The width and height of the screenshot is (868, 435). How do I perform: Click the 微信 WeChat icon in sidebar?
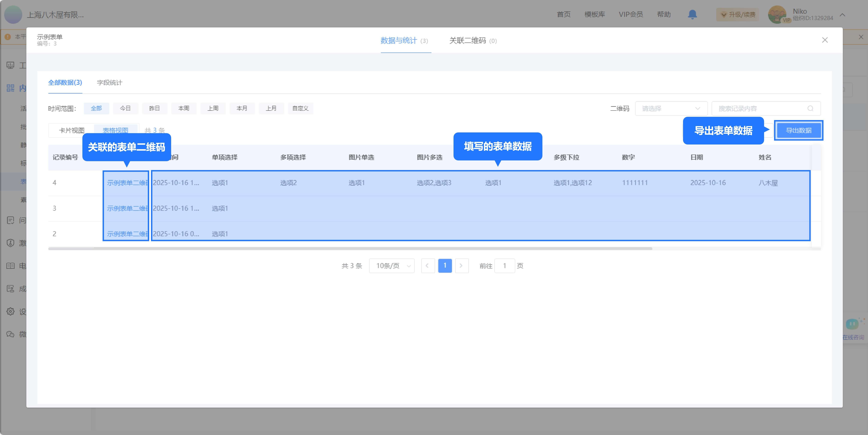pyautogui.click(x=10, y=334)
